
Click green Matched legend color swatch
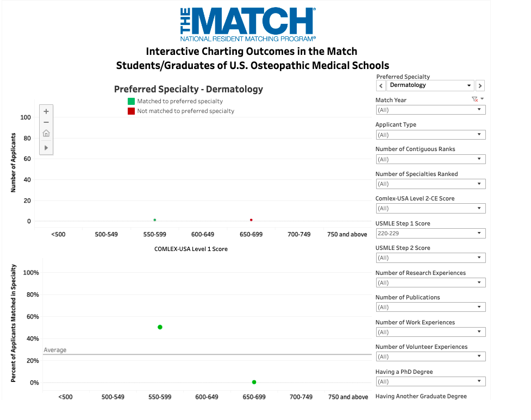pyautogui.click(x=131, y=101)
